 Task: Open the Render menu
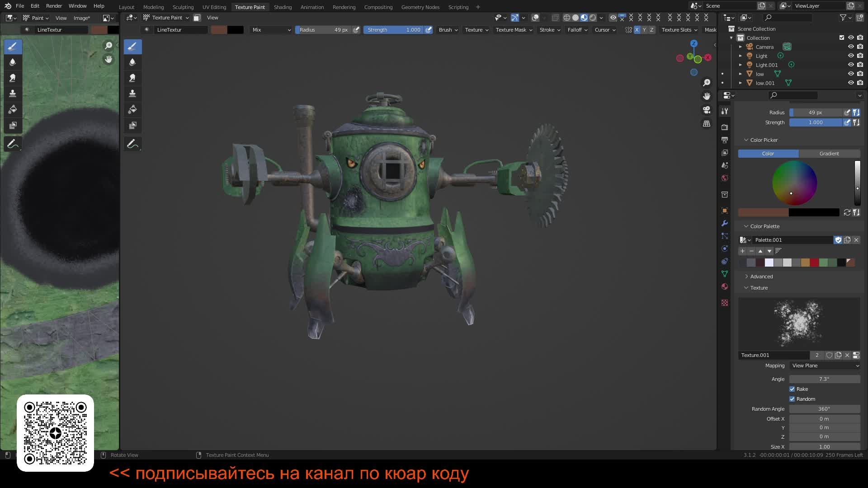(54, 6)
